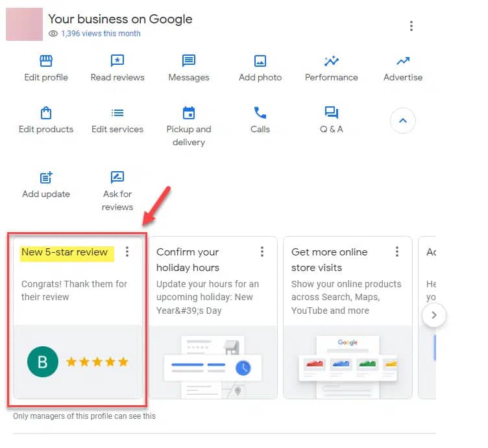This screenshot has width=488, height=448.
Task: Open the Read reviews star icon
Action: (x=117, y=61)
